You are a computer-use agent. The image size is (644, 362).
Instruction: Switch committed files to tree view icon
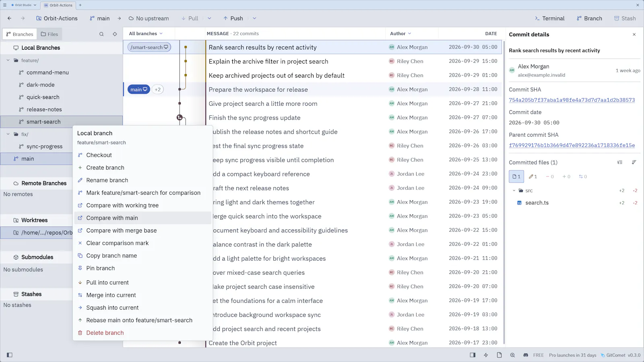click(620, 162)
